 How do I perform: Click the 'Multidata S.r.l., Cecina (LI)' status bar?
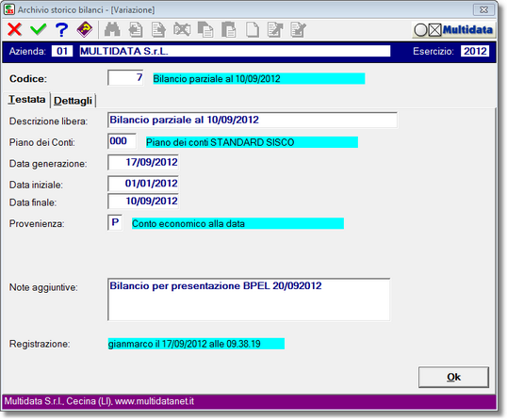(249, 401)
